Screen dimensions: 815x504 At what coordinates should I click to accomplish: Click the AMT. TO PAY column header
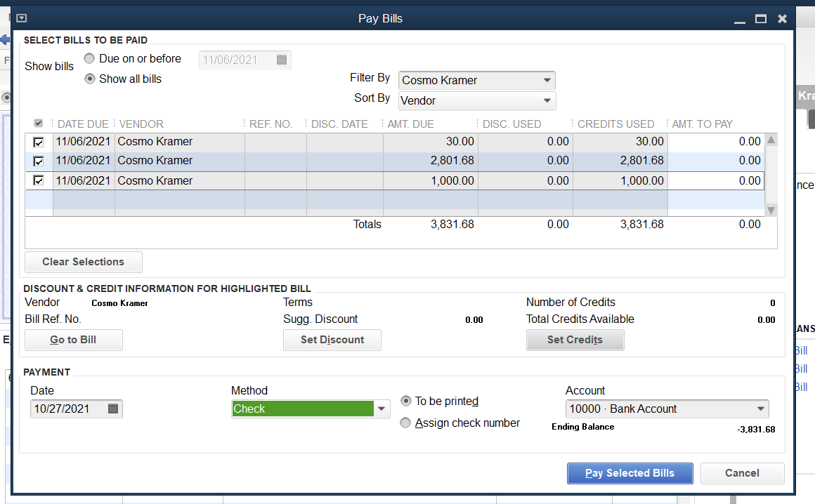[x=702, y=124]
